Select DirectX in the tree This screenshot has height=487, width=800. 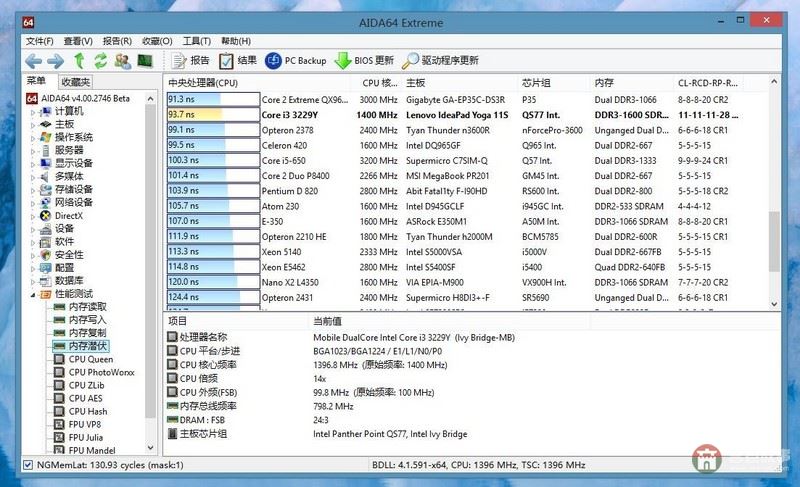(x=68, y=216)
